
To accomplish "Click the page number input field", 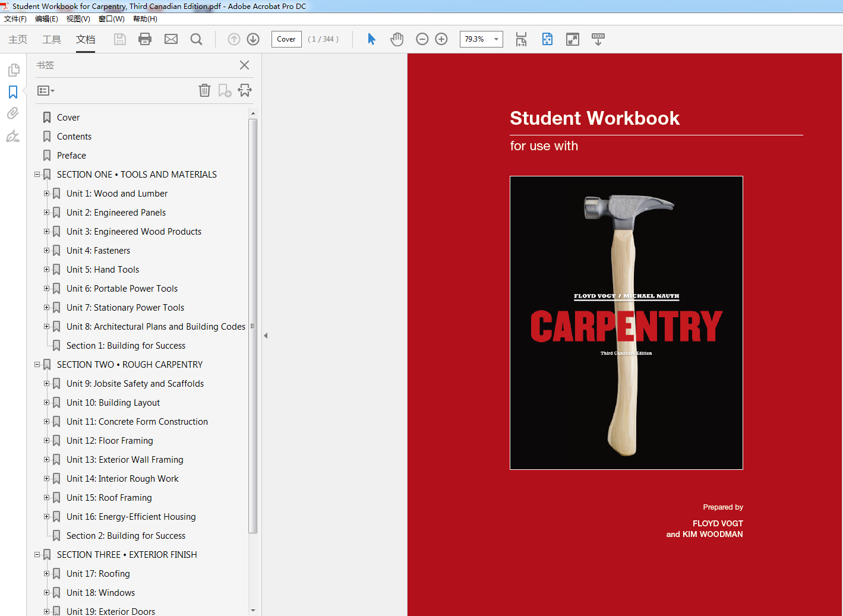I will click(x=286, y=39).
